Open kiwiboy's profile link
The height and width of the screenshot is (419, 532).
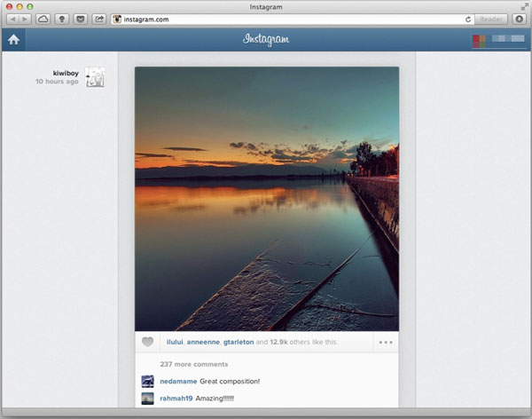66,73
